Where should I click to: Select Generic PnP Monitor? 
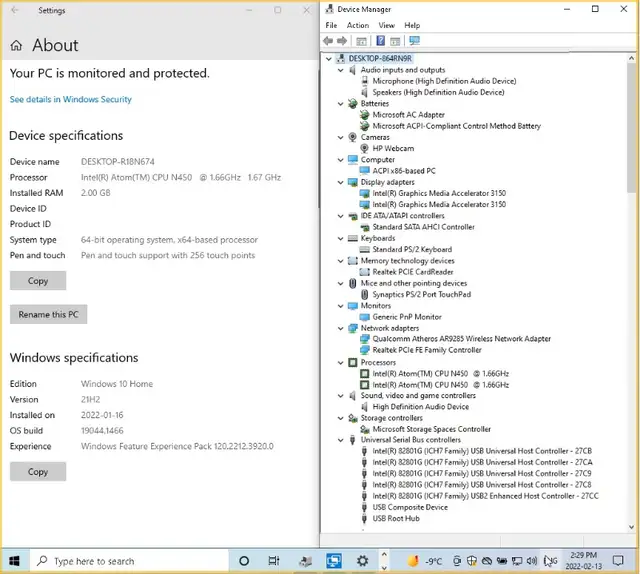[x=407, y=316]
